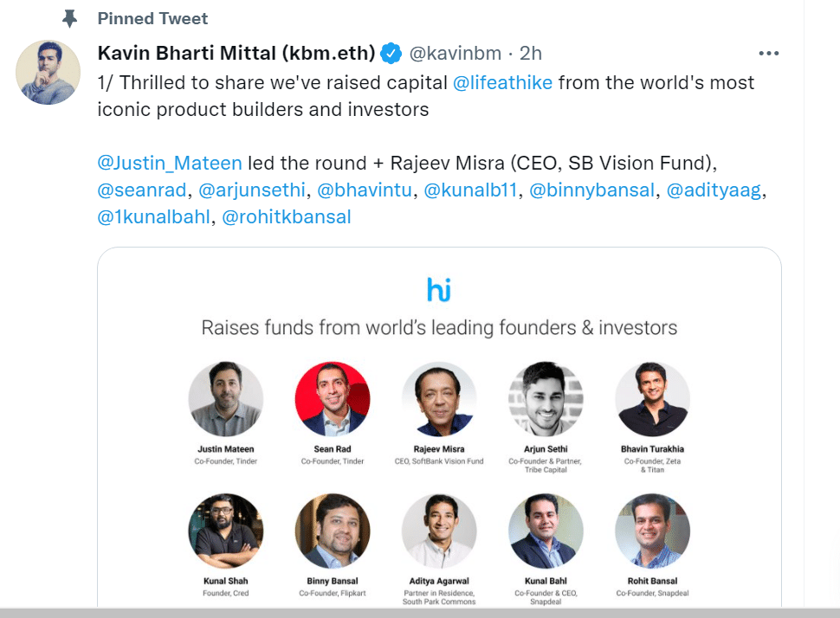
Task: Click the @kavinbm handle
Action: pyautogui.click(x=456, y=53)
